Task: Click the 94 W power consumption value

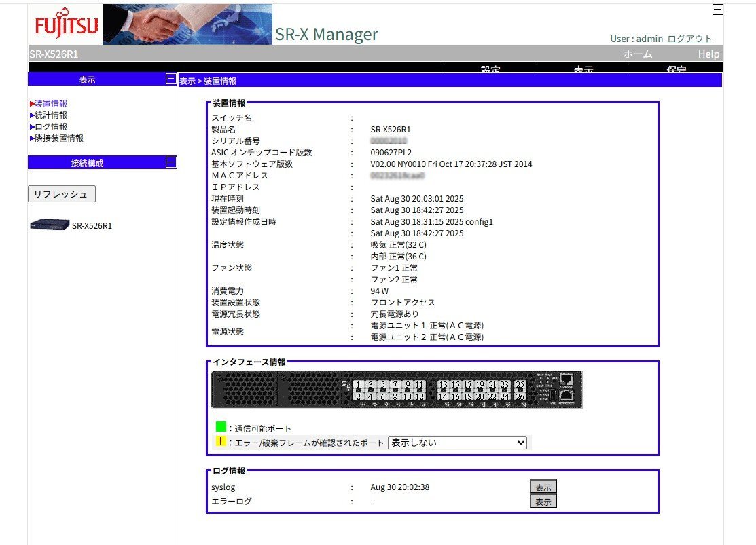Action: [x=380, y=291]
